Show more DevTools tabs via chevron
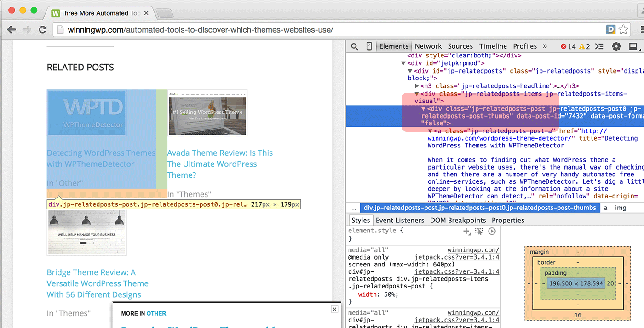This screenshot has height=328, width=644. [x=545, y=46]
